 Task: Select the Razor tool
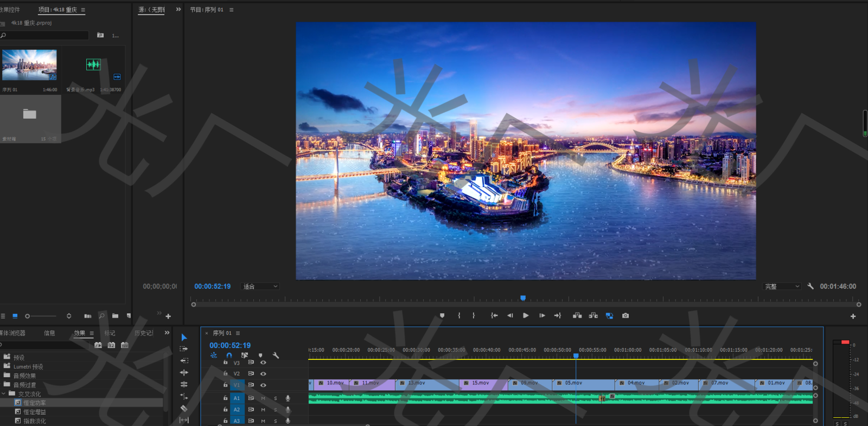tap(184, 408)
